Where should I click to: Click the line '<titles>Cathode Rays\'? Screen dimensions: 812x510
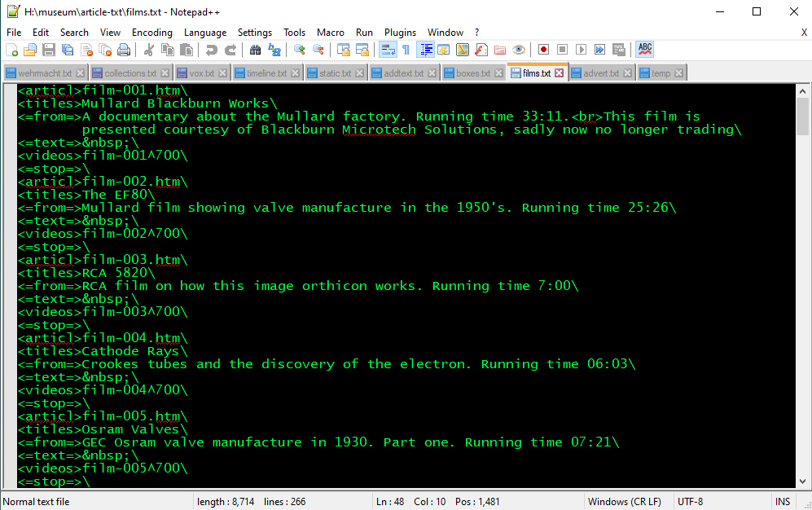tap(102, 351)
